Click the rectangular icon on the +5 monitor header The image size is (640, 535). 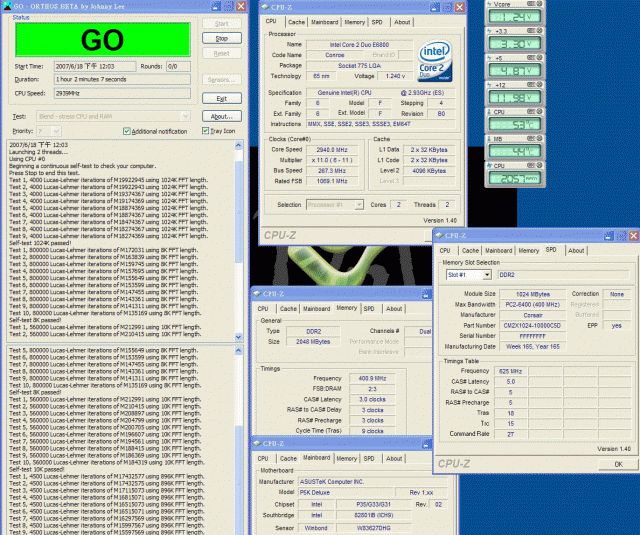pos(531,58)
